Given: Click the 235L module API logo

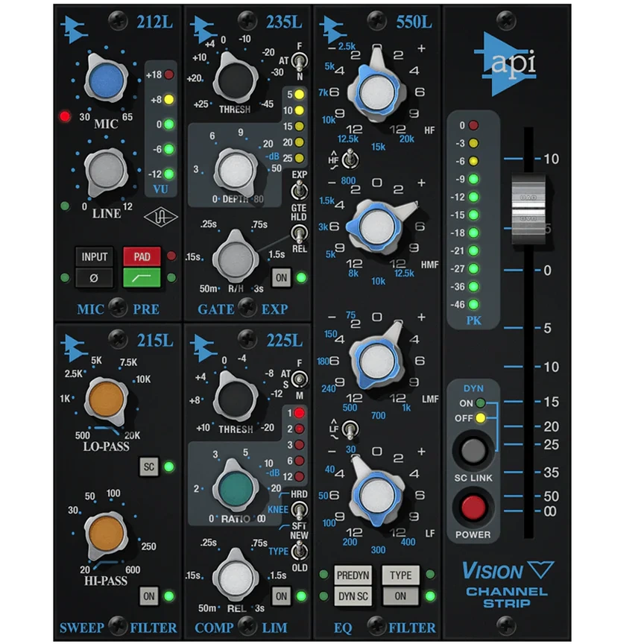Looking at the screenshot, I should 203,30.
